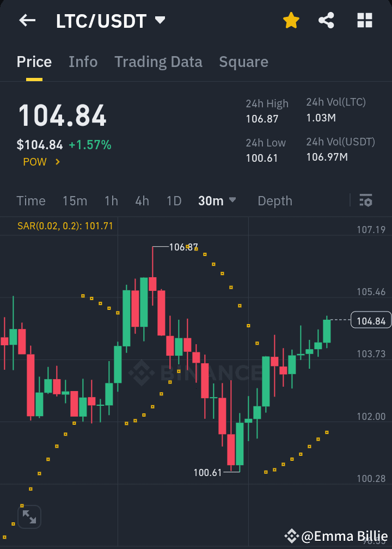Switch to the 15m interval
This screenshot has height=549, width=392.
(x=75, y=200)
